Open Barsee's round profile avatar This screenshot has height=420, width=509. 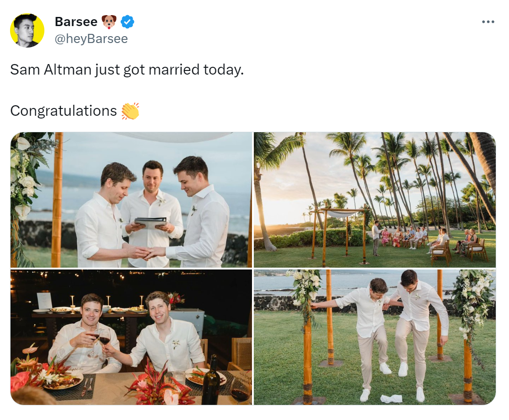[27, 30]
